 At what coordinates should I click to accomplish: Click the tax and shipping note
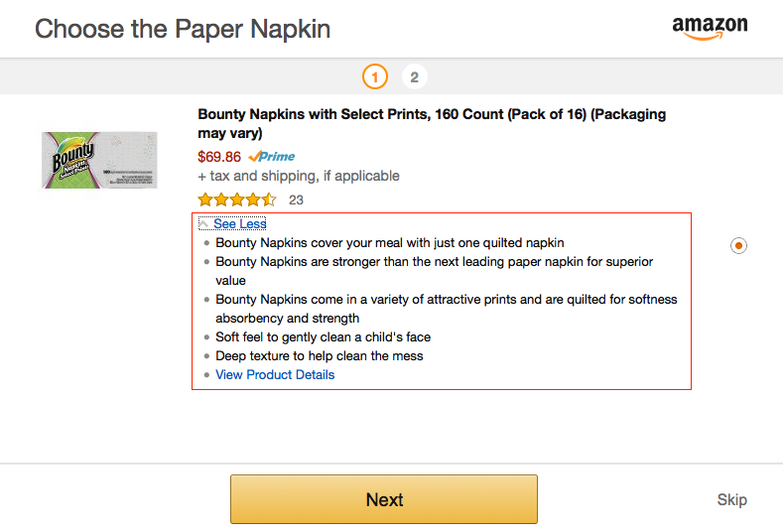point(299,176)
